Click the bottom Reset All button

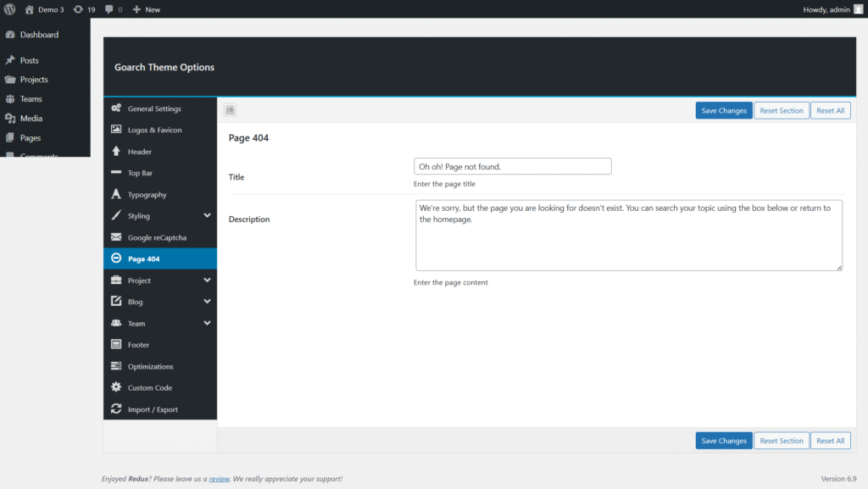coord(831,441)
